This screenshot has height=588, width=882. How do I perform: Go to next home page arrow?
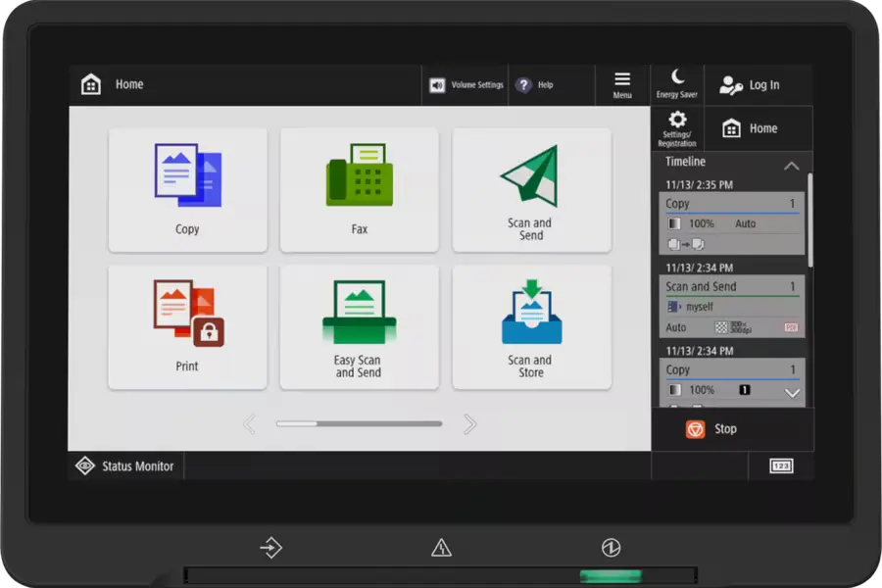(x=469, y=424)
